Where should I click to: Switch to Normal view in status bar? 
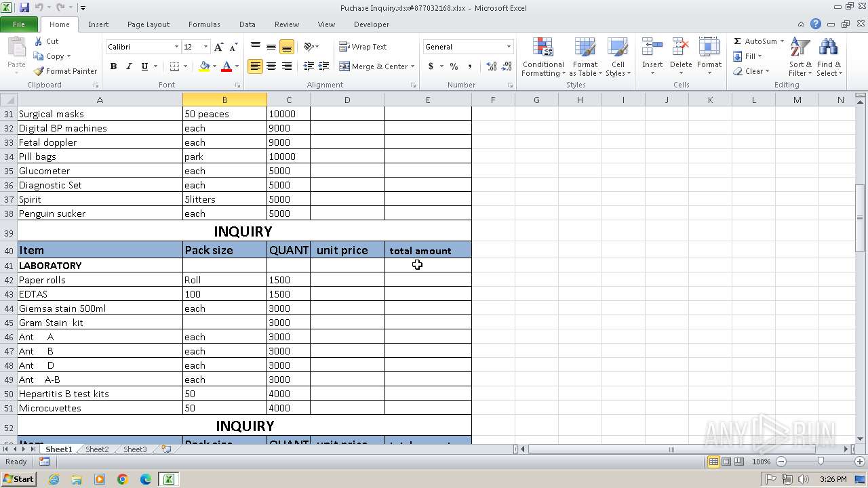click(x=713, y=462)
